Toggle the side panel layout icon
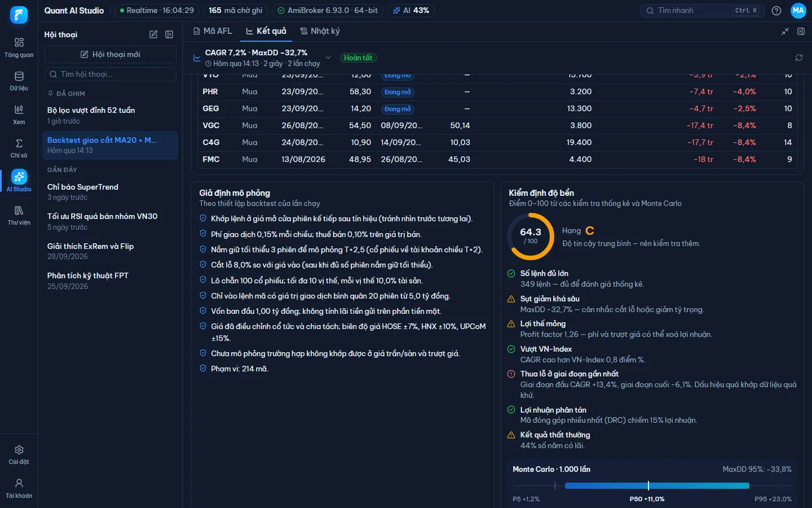 [801, 32]
